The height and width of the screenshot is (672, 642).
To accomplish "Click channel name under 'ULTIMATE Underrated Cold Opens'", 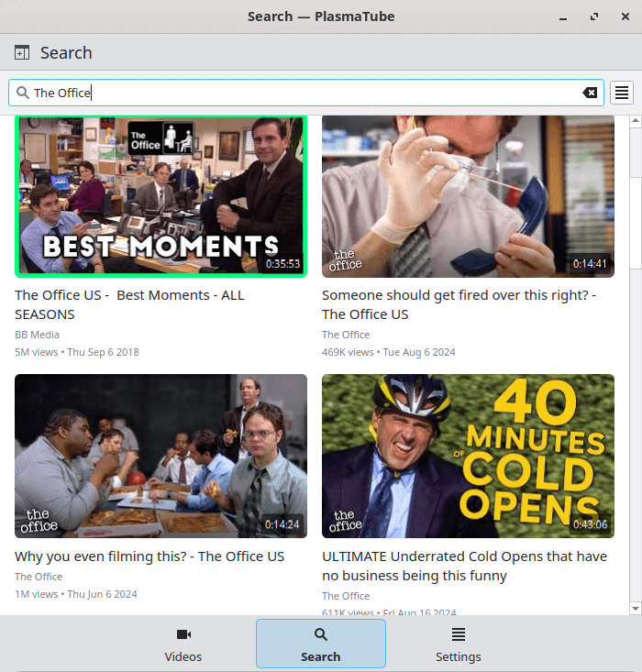I will (x=346, y=596).
